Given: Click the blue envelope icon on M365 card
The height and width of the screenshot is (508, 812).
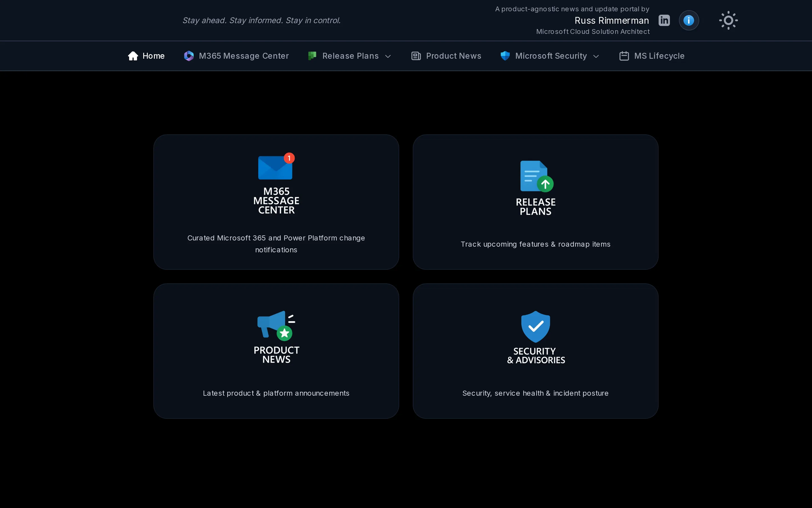Looking at the screenshot, I should (275, 167).
